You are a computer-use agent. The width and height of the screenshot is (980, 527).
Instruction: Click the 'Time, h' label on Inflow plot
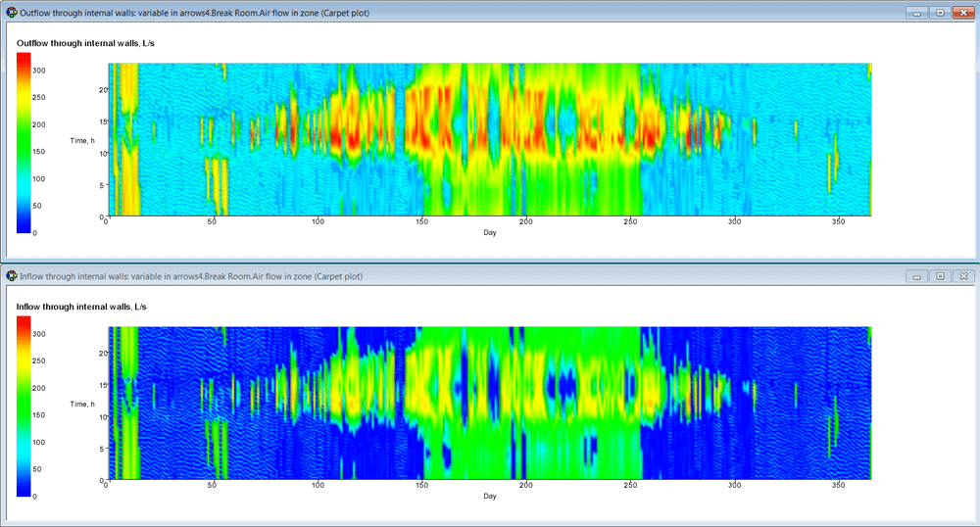82,404
